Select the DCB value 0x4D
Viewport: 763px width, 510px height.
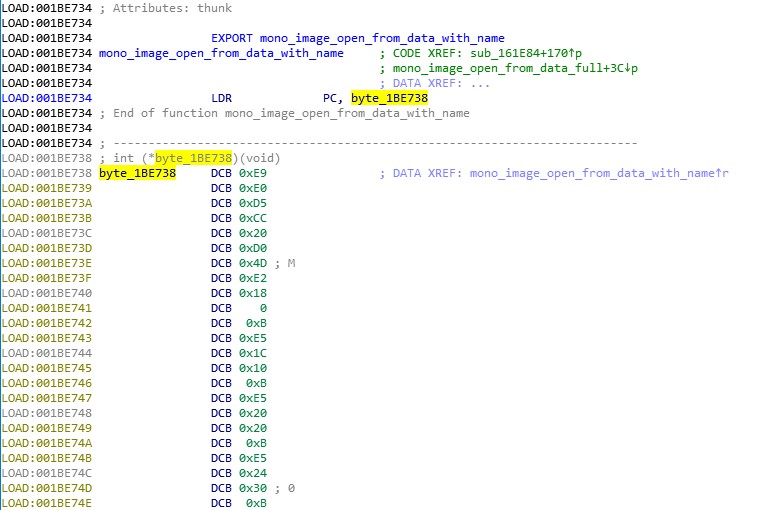[x=253, y=263]
